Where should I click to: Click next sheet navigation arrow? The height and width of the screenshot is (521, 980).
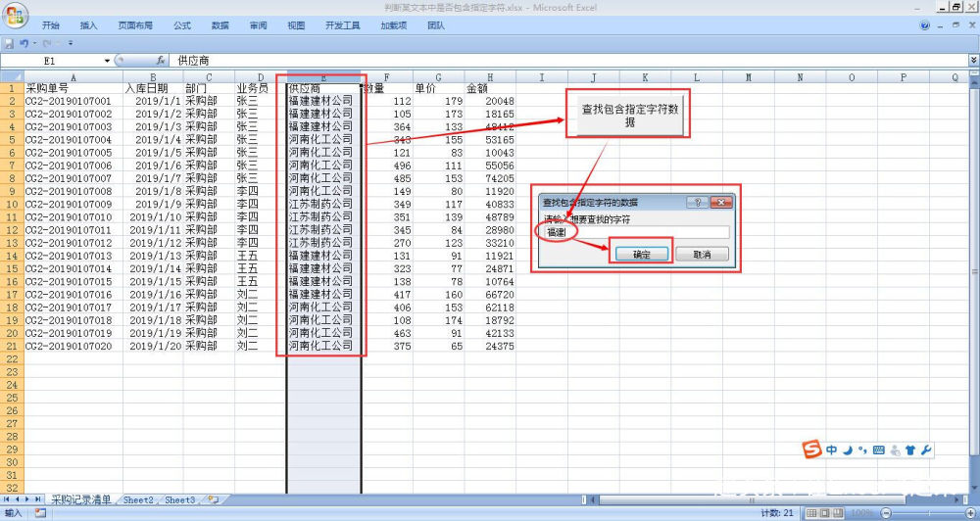click(27, 499)
